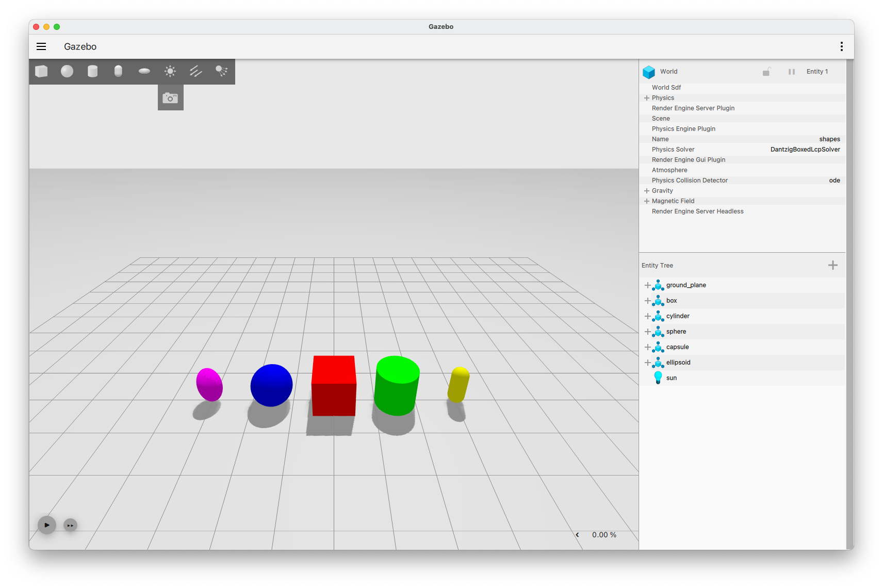Select ellipsoid model icon in tree
Screen dimensions: 883x588
[x=658, y=363]
